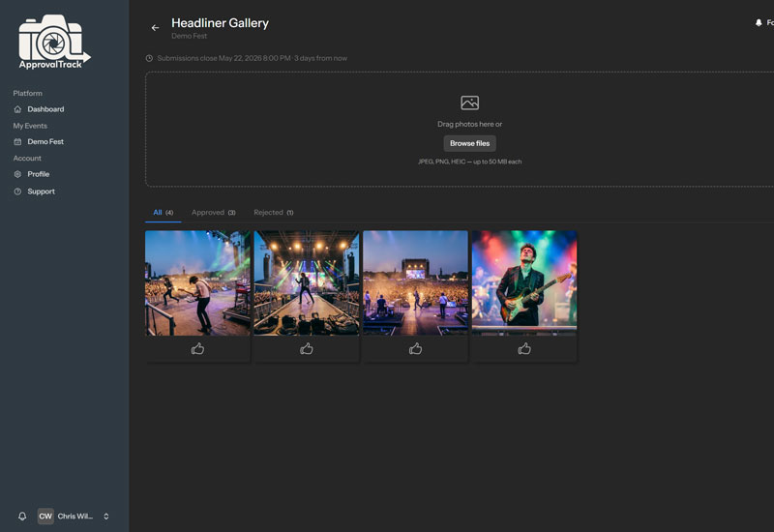Open notifications bell in sidebar footer
Screen dimensions: 774x532
(22, 517)
